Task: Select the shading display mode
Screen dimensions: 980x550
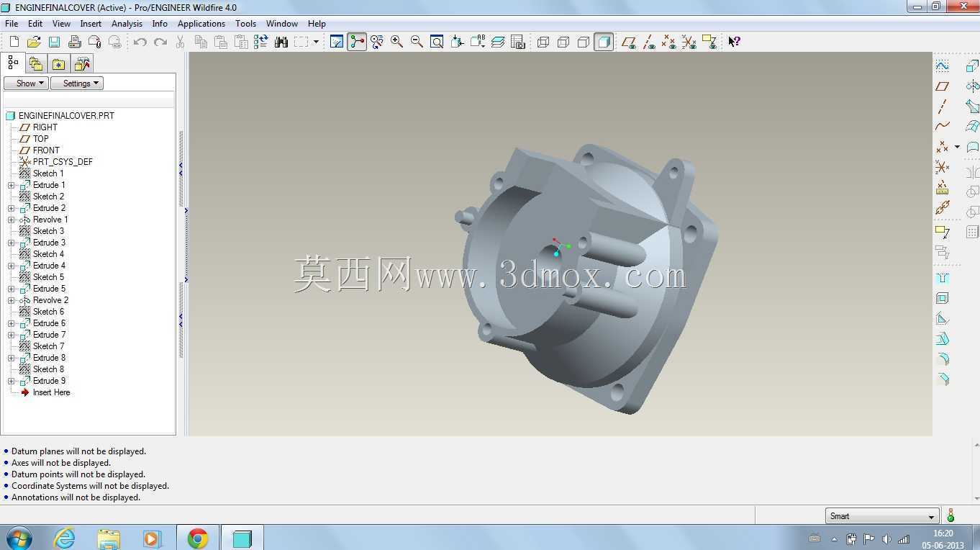Action: tap(604, 42)
